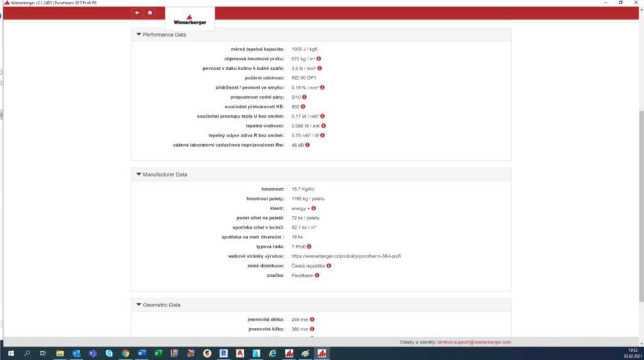Image resolution: width=644 pixels, height=360 pixels.
Task: Collapse the Geometric Data section
Action: (139, 305)
